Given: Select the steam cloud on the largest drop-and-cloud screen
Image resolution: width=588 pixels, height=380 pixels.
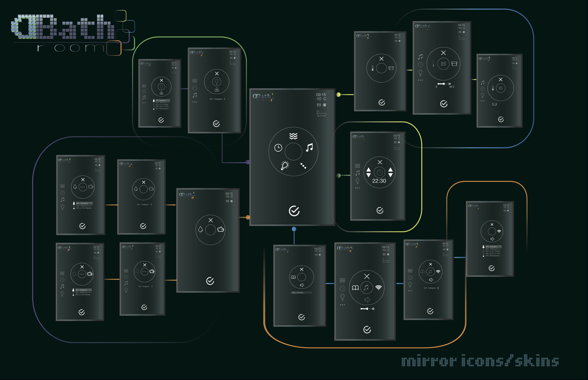Looking at the screenshot, I should (221, 229).
